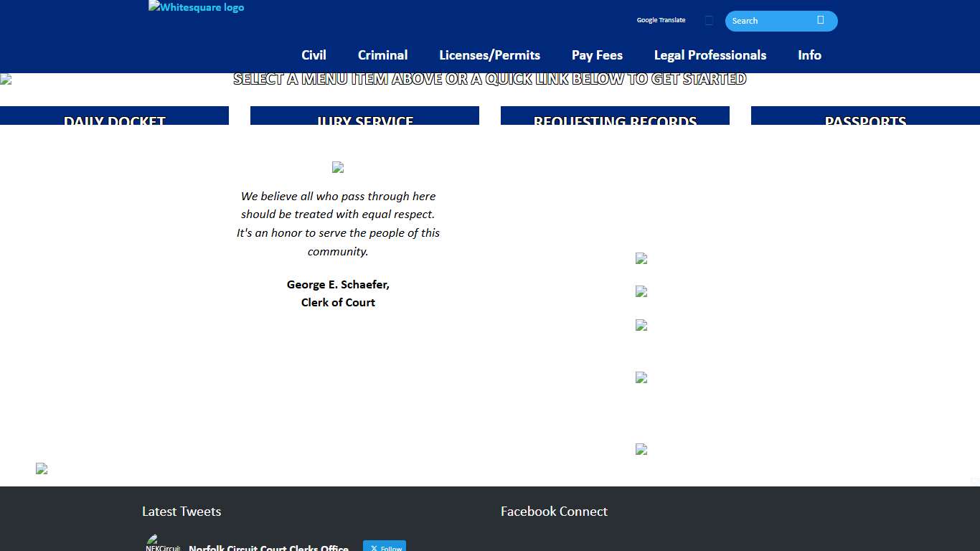Viewport: 980px width, 551px height.
Task: Open the Google Translate selector
Action: click(661, 20)
